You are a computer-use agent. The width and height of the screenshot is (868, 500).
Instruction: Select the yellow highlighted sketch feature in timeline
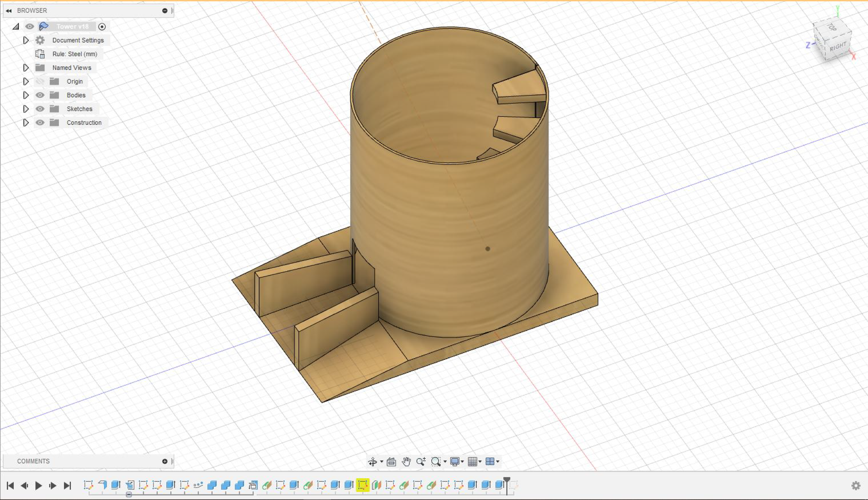click(363, 485)
